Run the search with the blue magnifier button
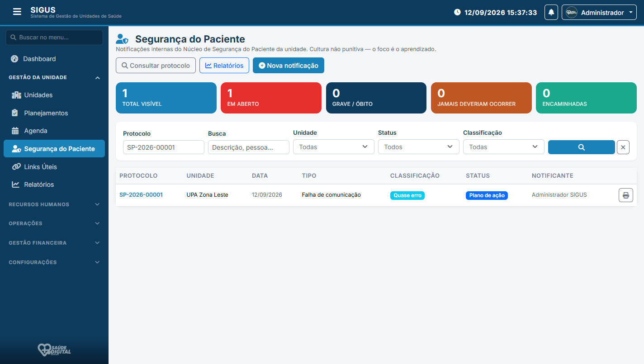 (x=581, y=147)
